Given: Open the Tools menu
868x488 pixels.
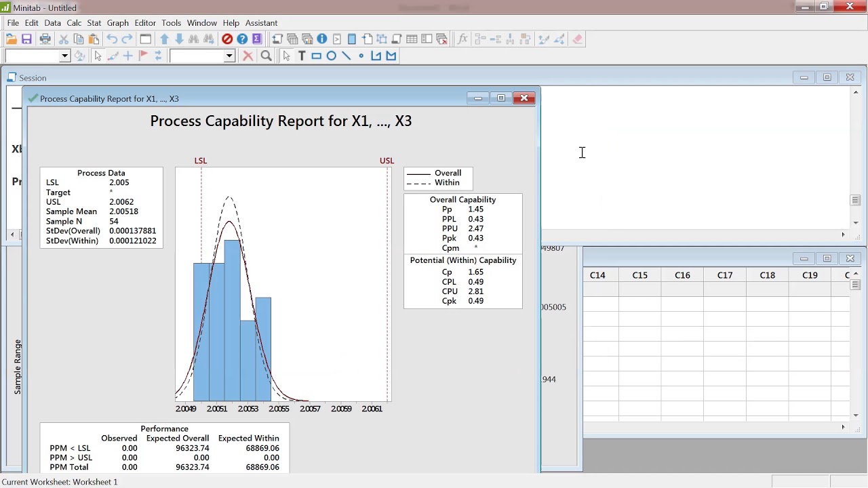Looking at the screenshot, I should click(x=172, y=23).
